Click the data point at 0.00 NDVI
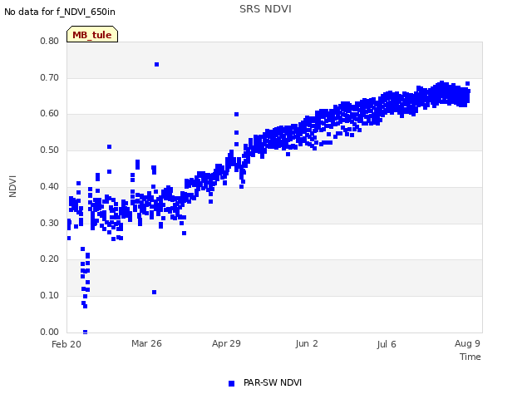 point(85,332)
